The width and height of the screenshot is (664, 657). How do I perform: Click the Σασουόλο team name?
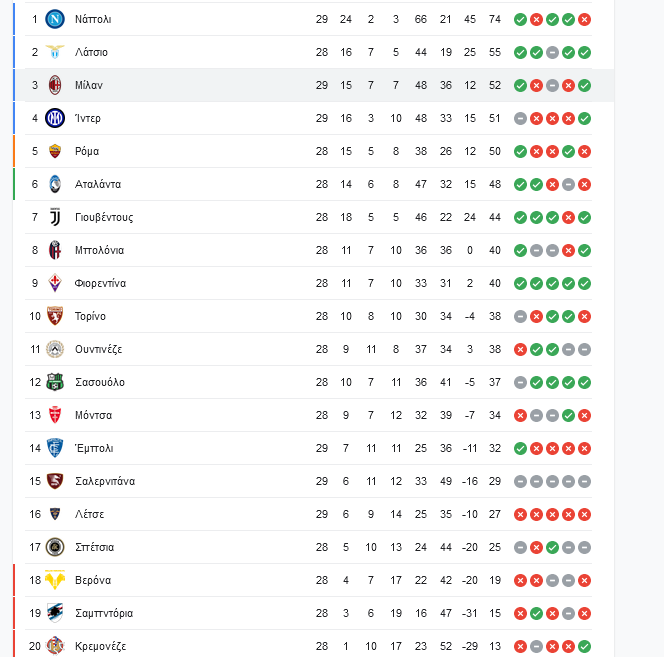tap(100, 382)
